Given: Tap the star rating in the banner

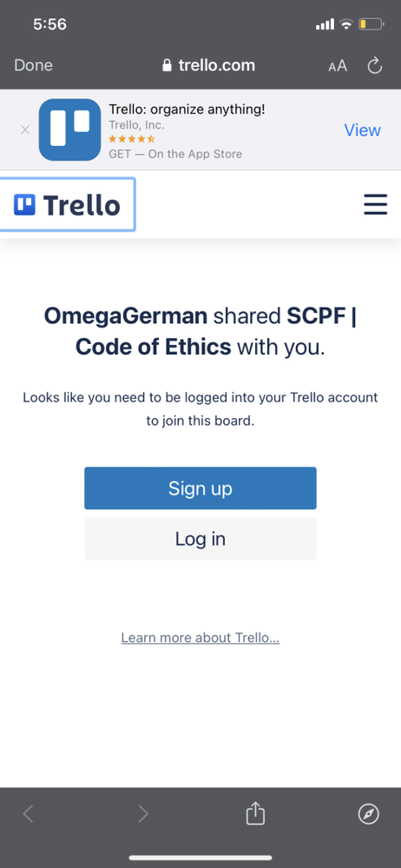Looking at the screenshot, I should (132, 139).
